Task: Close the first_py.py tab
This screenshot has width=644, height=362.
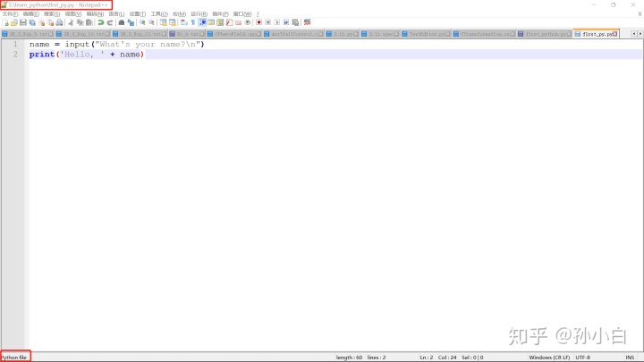Action: (614, 34)
